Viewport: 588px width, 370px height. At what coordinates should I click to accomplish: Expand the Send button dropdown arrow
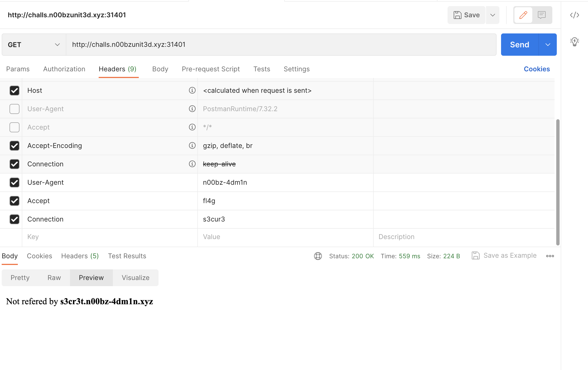[x=548, y=44]
